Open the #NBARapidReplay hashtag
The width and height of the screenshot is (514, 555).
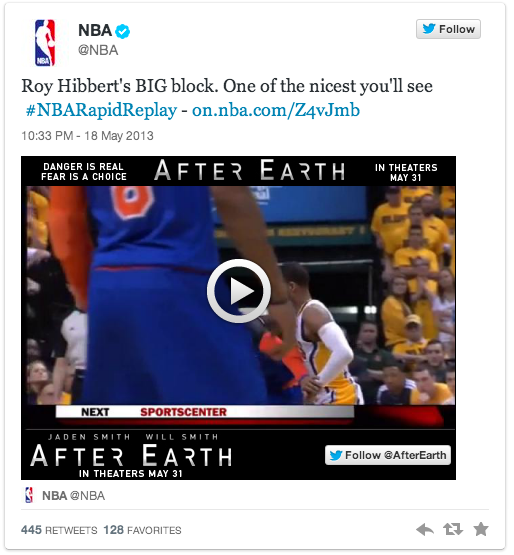pyautogui.click(x=101, y=110)
